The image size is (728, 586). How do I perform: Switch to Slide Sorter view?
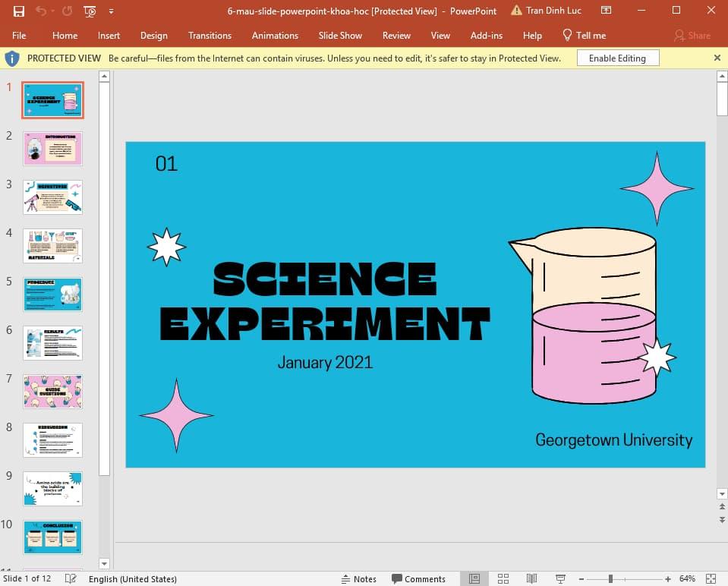[503, 578]
